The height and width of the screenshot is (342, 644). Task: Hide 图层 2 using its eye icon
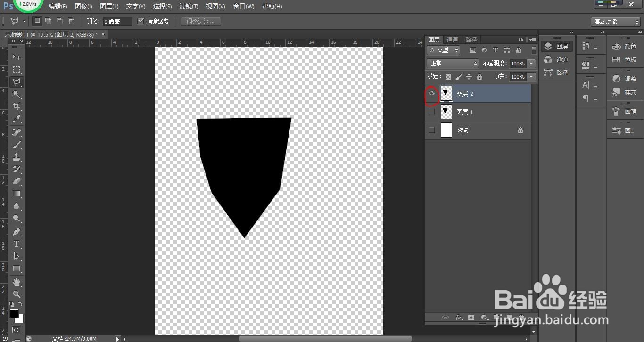pos(432,94)
